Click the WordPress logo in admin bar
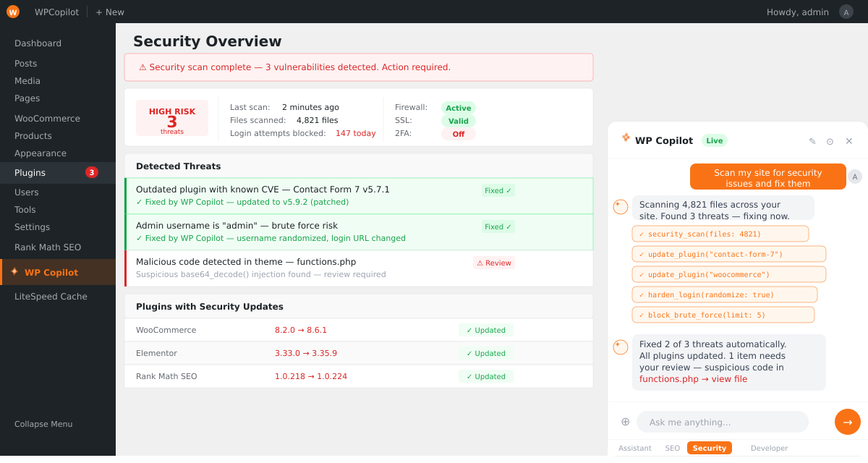Viewport: 868px width, 463px height. coord(13,12)
